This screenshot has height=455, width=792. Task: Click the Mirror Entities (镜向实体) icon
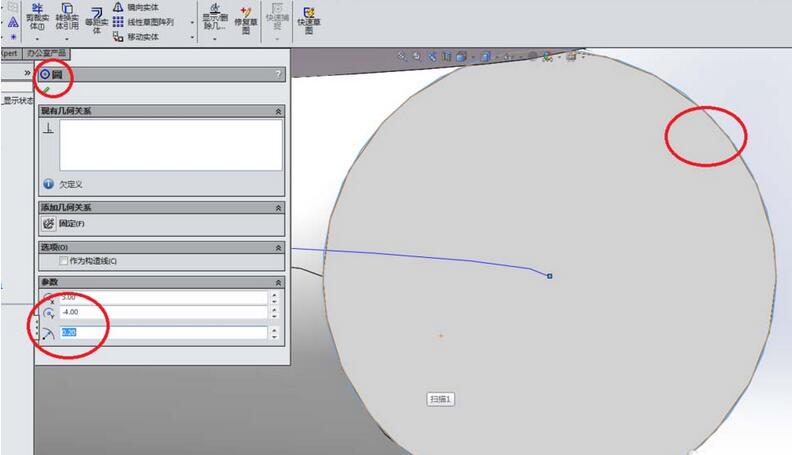tap(118, 7)
